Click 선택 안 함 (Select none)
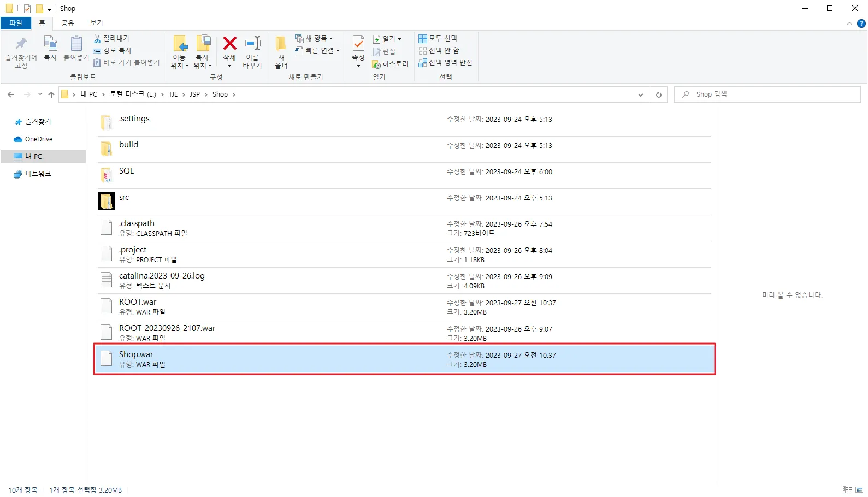 click(439, 50)
